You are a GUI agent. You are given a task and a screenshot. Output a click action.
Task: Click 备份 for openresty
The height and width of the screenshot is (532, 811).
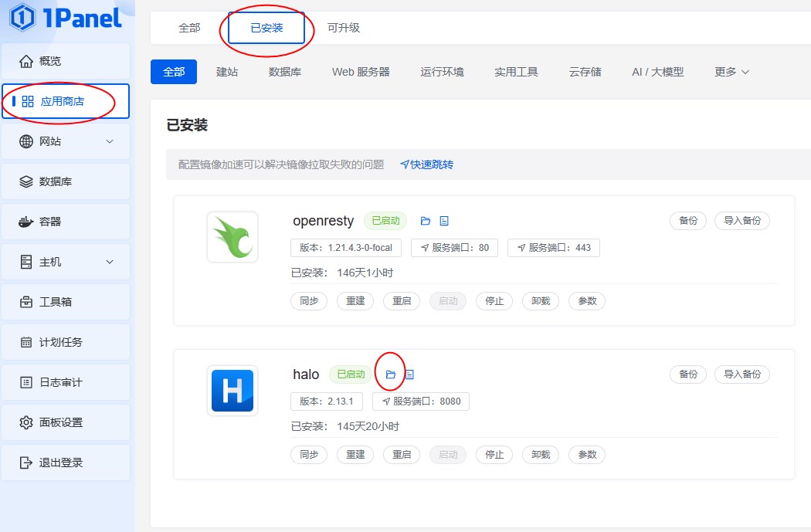point(688,221)
